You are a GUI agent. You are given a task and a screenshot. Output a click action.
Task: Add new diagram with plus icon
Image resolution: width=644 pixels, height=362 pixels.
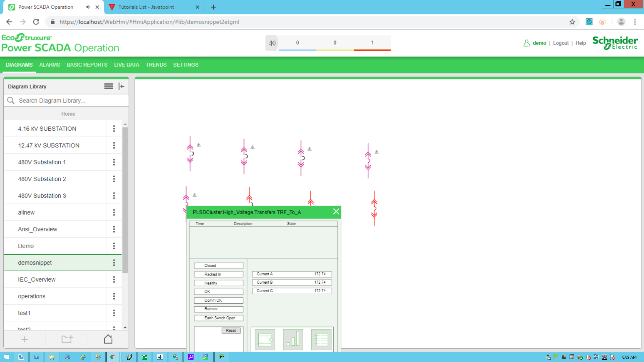tap(25, 339)
